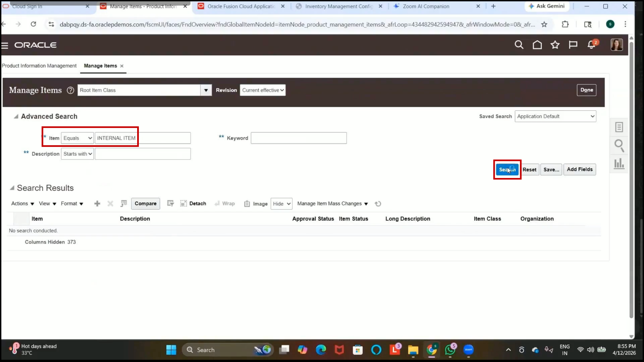
Task: Click the Save... button
Action: click(x=551, y=170)
